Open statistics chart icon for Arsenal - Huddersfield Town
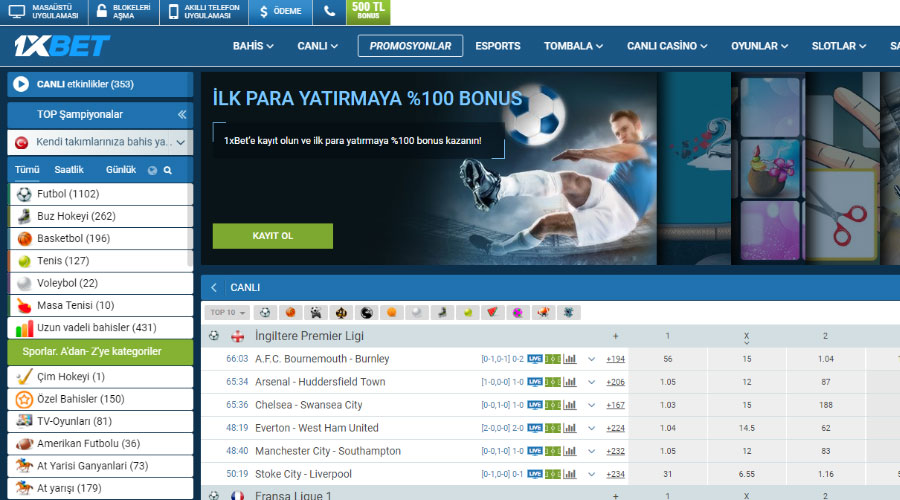 [x=570, y=382]
